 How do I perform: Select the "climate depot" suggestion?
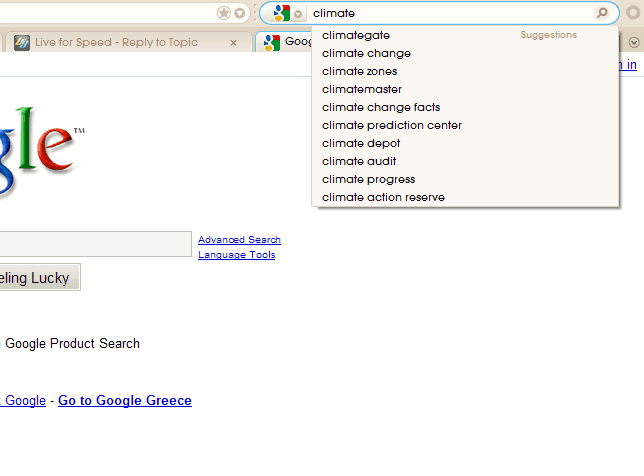465,143
